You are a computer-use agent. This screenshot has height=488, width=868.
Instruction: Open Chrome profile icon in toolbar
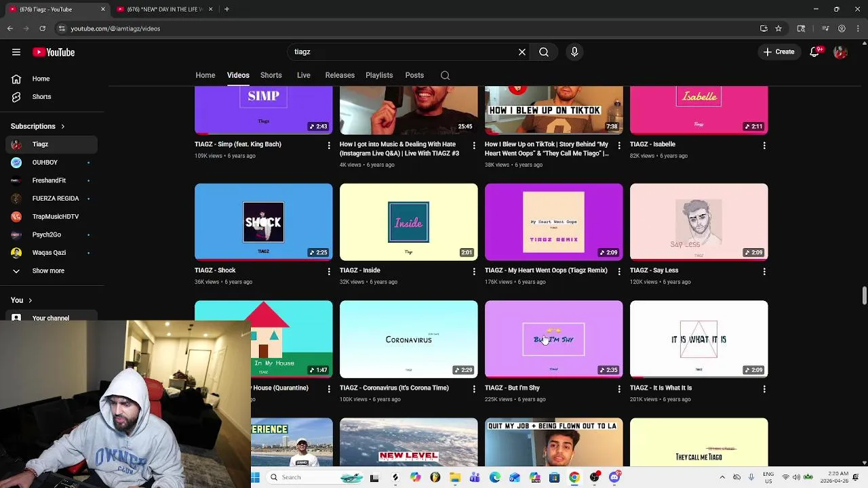pyautogui.click(x=842, y=28)
